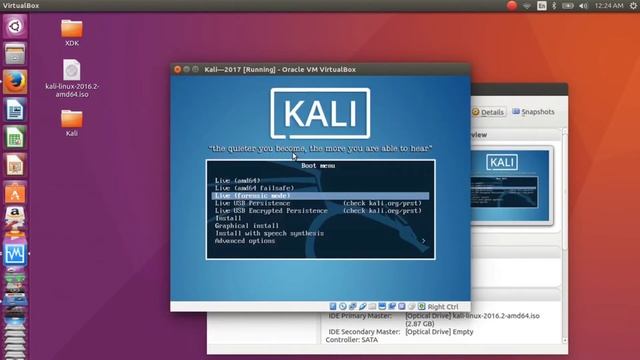Click the 12:24 AM clock in top panel

(x=609, y=6)
